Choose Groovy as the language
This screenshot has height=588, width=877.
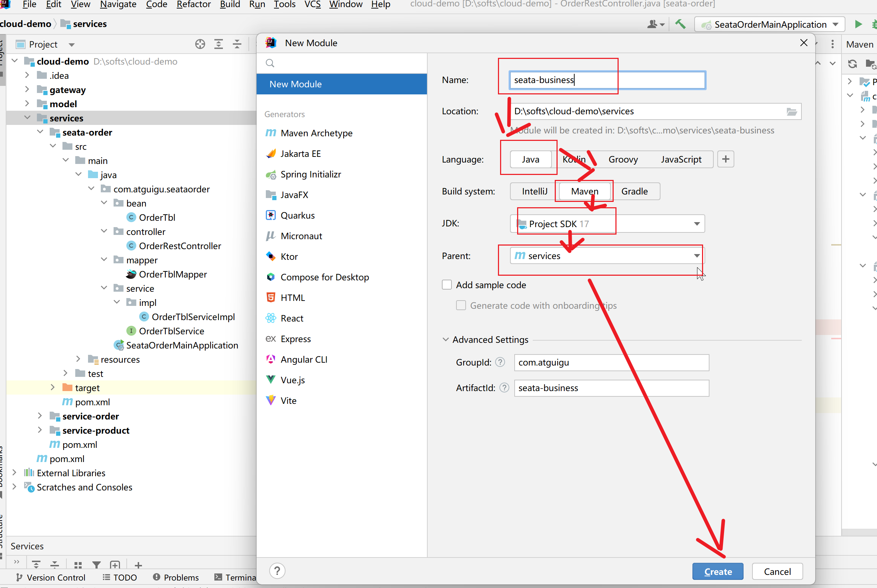[623, 159]
